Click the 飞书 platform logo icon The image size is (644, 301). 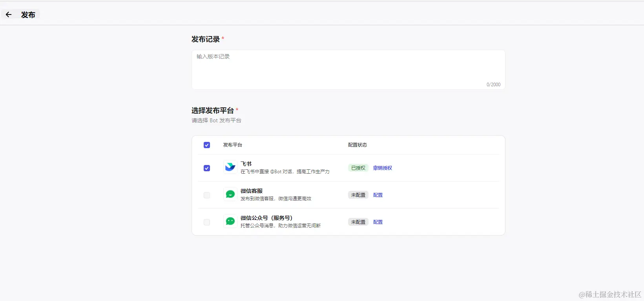click(x=230, y=167)
